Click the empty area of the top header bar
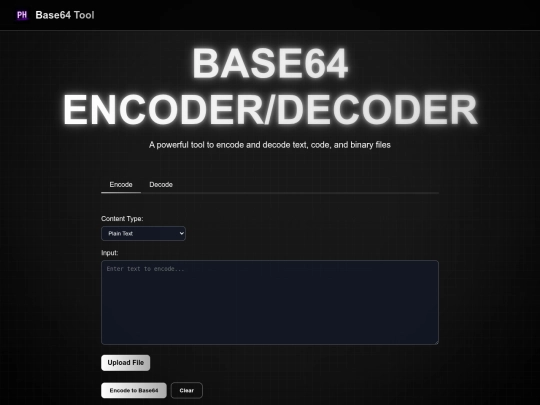The width and height of the screenshot is (540, 405). [310, 15]
